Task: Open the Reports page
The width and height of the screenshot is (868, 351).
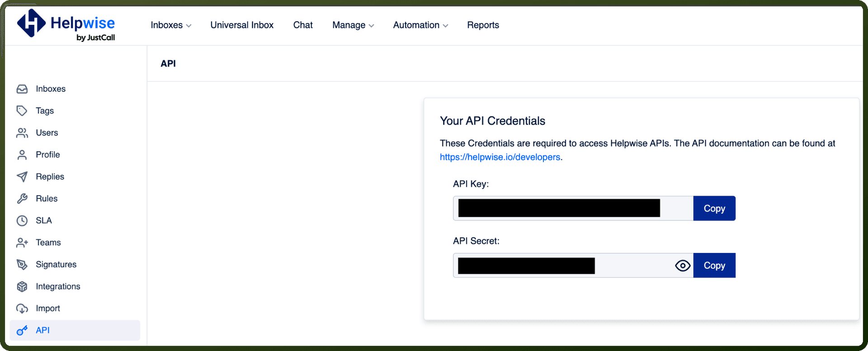Action: (483, 25)
